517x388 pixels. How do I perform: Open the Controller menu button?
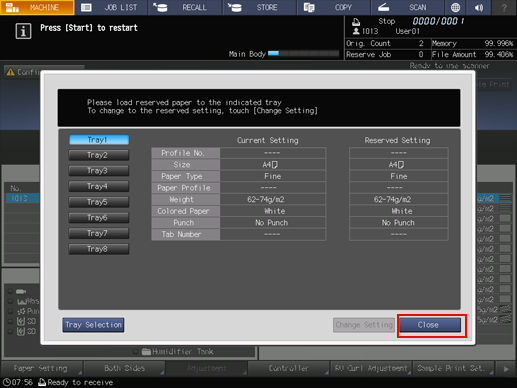(x=289, y=368)
